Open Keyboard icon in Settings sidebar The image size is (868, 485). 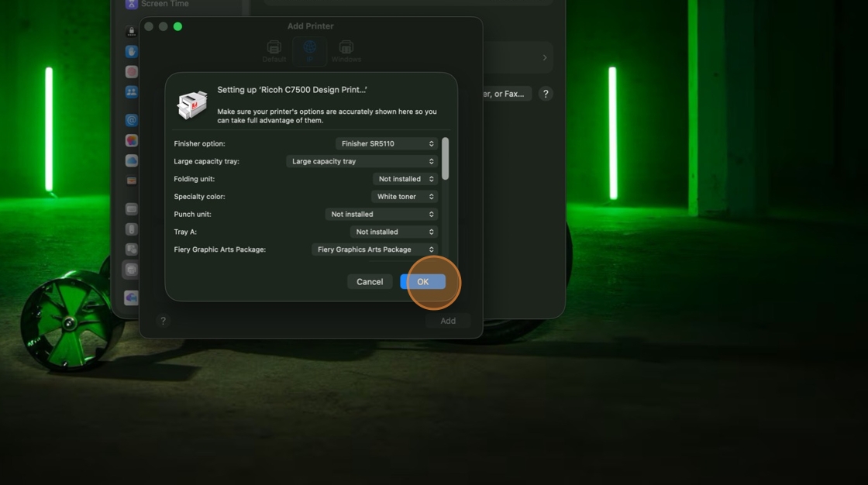click(x=131, y=208)
